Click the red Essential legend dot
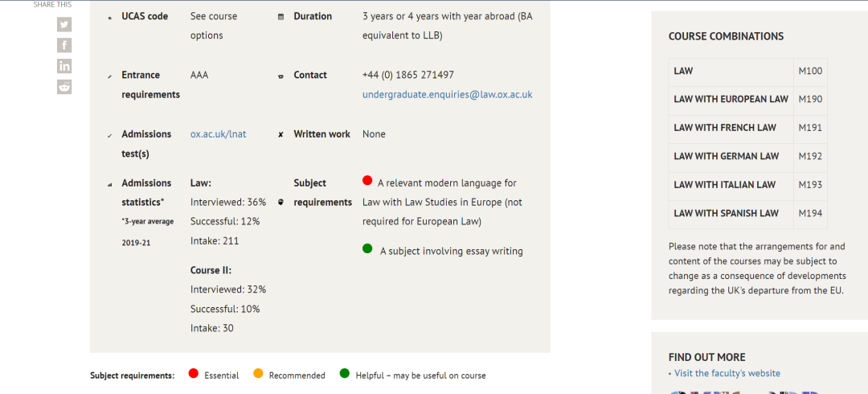This screenshot has width=868, height=394. (x=193, y=374)
